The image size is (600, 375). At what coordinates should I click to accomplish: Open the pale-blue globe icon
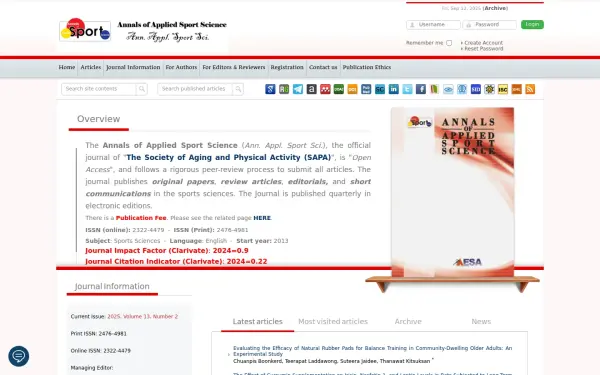tap(462, 89)
